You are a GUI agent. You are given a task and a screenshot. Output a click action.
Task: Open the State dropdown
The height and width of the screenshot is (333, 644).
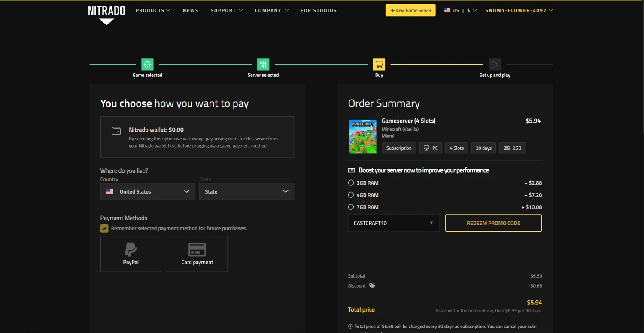pos(246,191)
